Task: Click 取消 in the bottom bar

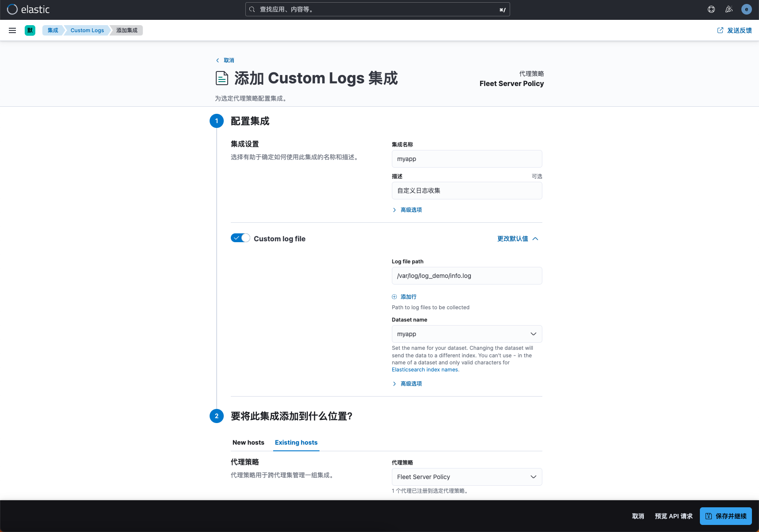Action: pos(638,516)
